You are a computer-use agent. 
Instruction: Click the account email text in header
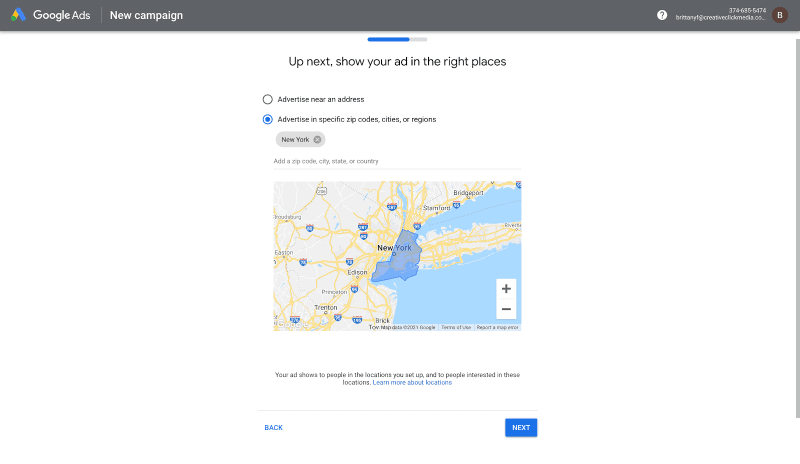click(720, 17)
